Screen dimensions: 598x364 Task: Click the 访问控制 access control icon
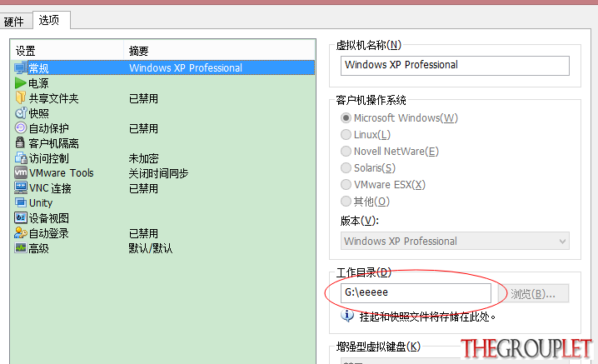point(21,157)
